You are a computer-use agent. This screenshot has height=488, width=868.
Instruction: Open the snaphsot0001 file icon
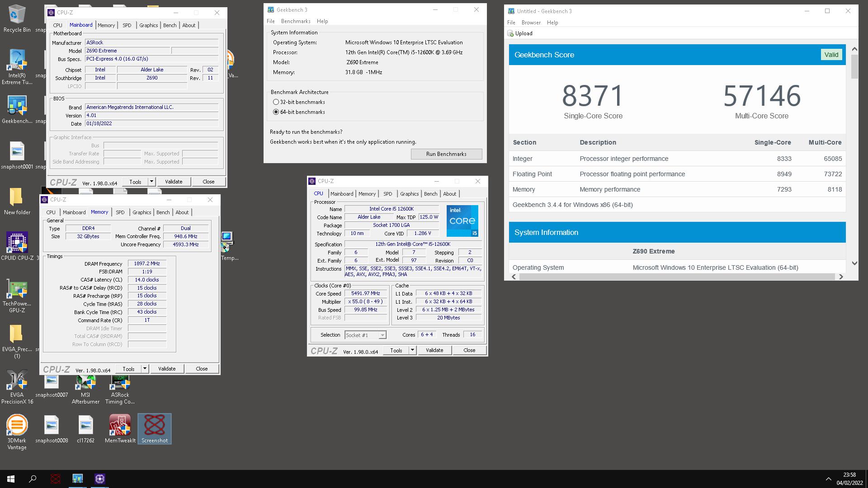point(17,155)
